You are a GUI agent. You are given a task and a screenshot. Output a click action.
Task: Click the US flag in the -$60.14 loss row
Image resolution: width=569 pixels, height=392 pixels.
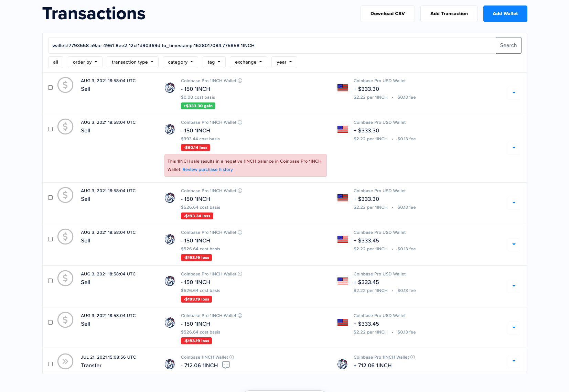tap(343, 129)
